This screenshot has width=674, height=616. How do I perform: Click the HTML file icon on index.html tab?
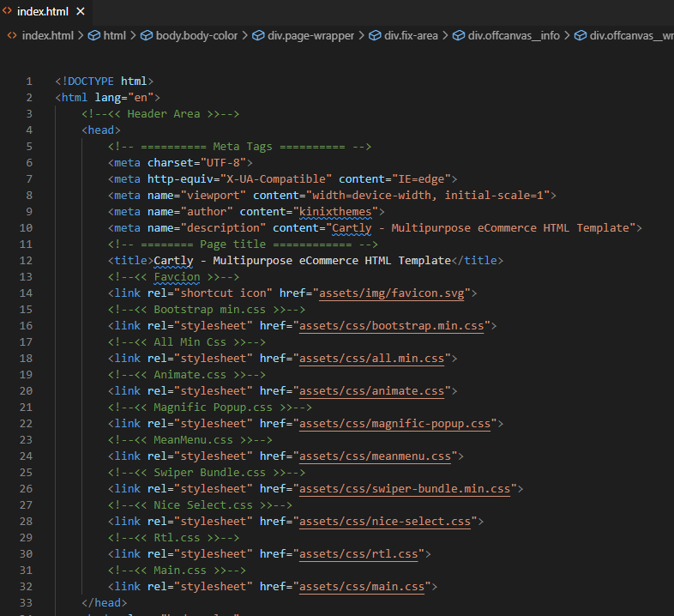pos(9,11)
